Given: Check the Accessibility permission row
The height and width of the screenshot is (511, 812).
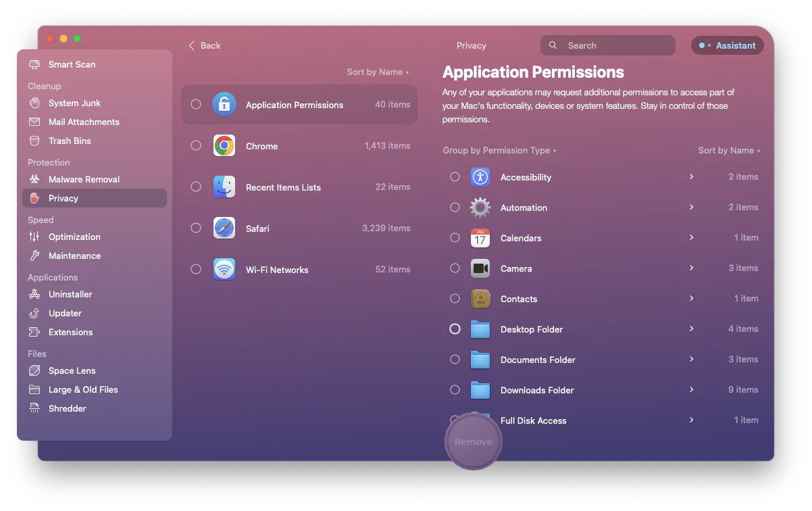Looking at the screenshot, I should pos(455,177).
